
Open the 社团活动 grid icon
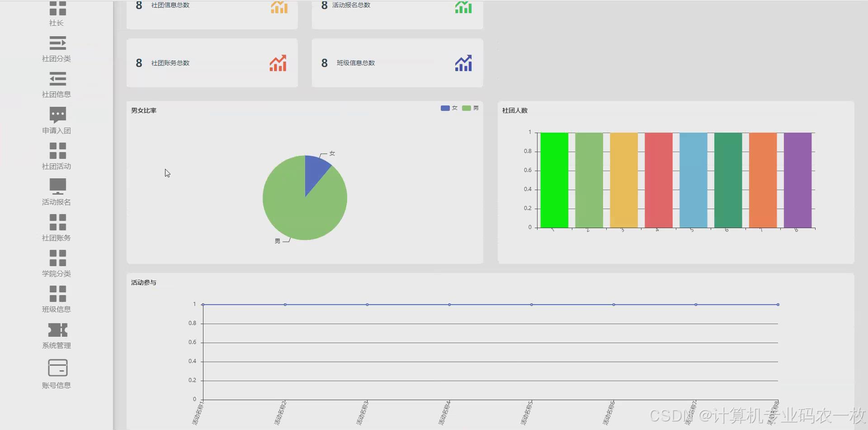pyautogui.click(x=57, y=150)
